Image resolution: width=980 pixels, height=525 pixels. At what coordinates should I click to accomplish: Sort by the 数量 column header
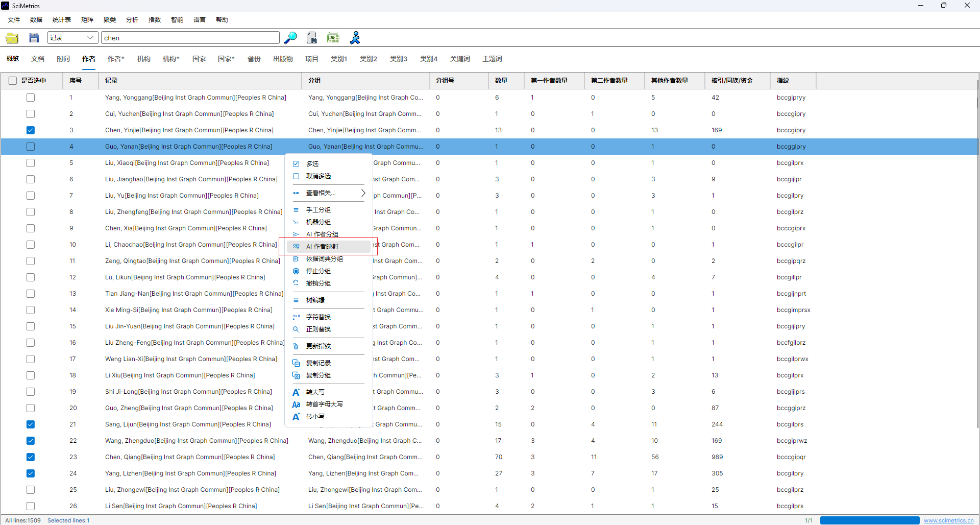pos(506,81)
